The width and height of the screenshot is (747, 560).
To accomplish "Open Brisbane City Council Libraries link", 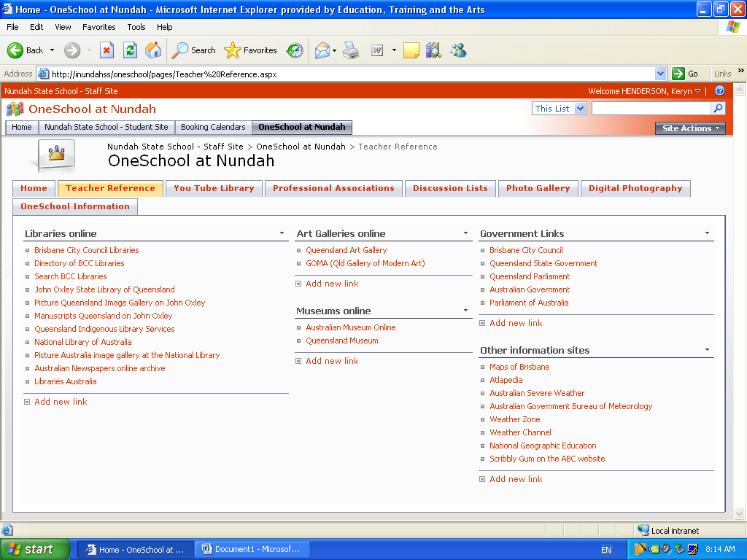I will [x=87, y=250].
